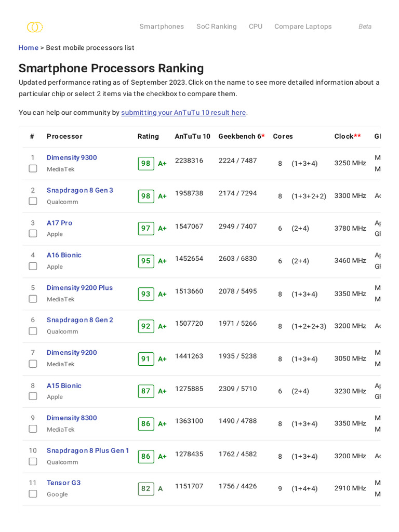Click the yellow circles site logo
This screenshot has width=399, height=532.
[35, 27]
